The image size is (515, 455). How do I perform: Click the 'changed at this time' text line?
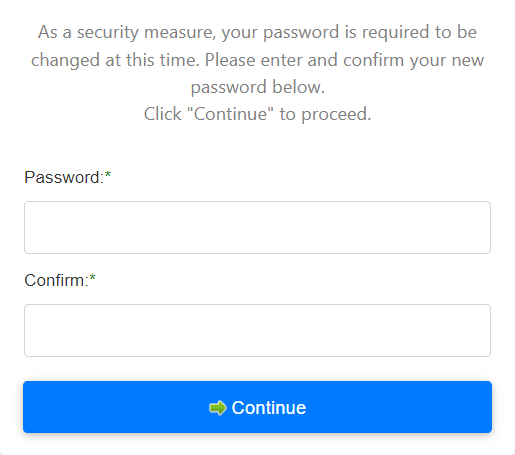[x=257, y=60]
